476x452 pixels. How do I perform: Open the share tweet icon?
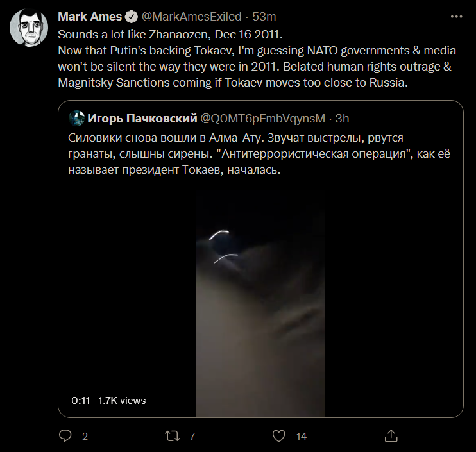pos(390,436)
